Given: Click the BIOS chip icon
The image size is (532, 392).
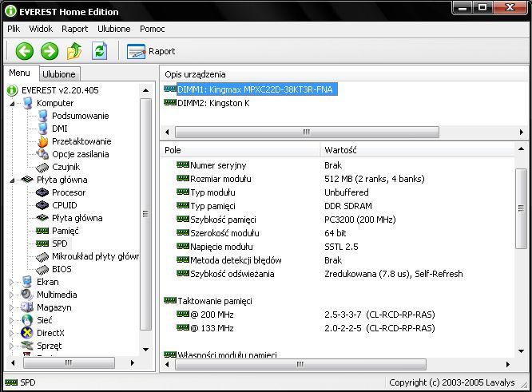Looking at the screenshot, I should click(42, 270).
